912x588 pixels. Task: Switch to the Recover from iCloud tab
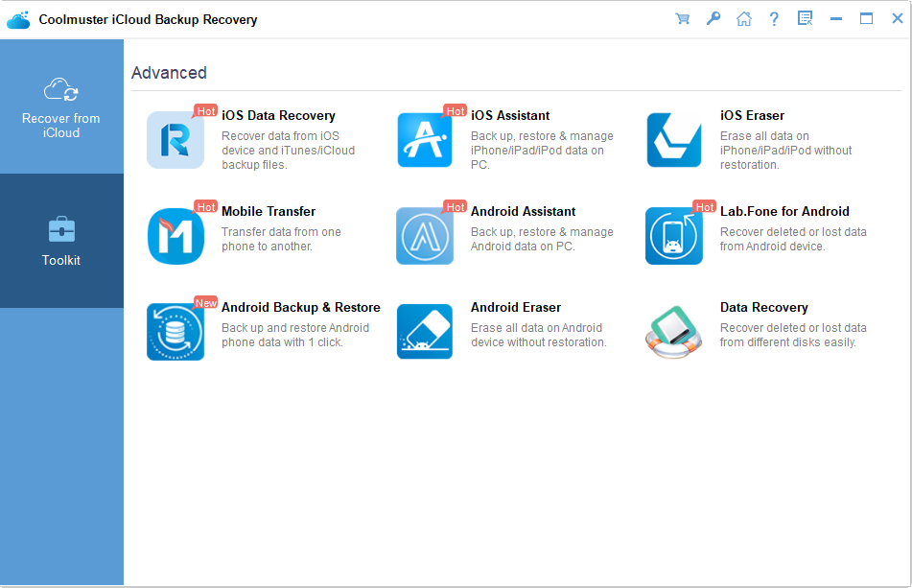click(x=61, y=106)
